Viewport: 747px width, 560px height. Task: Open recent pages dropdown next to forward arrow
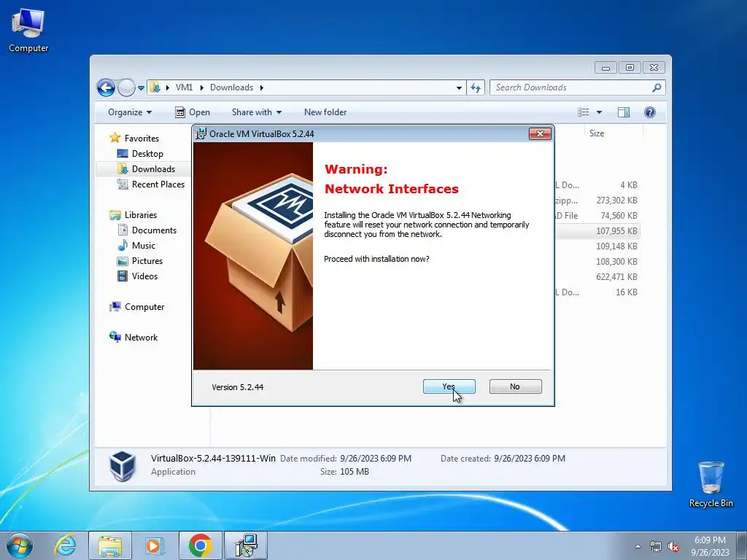tap(141, 88)
